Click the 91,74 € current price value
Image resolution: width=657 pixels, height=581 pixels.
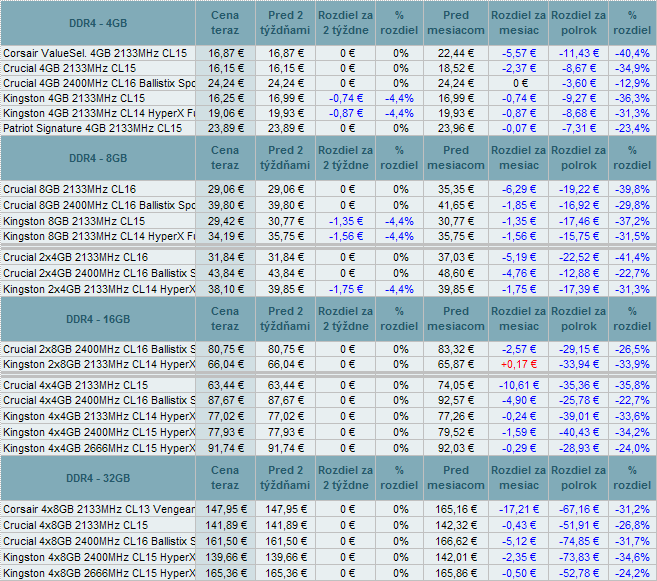pos(226,448)
